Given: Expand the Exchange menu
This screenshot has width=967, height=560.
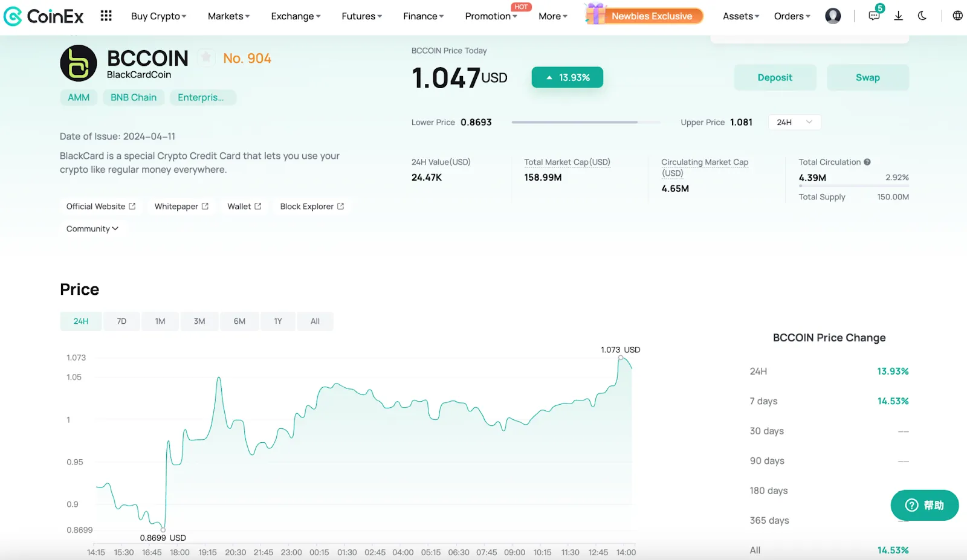Looking at the screenshot, I should pos(296,16).
